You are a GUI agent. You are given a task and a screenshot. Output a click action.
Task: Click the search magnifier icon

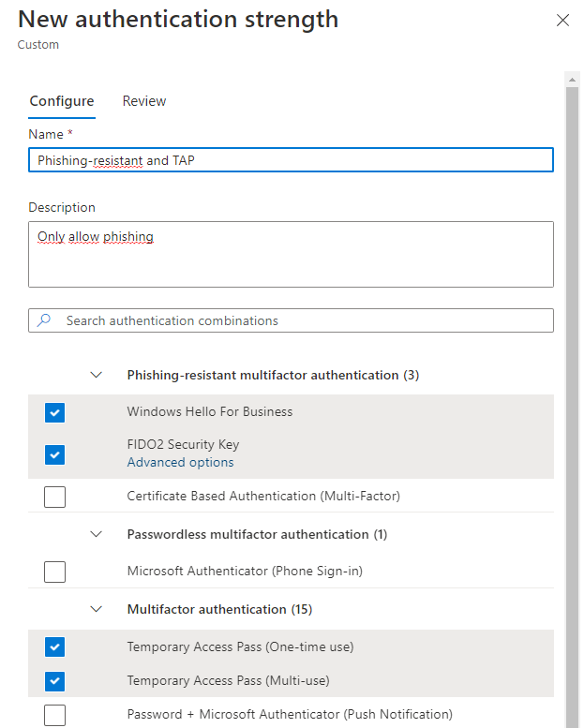click(44, 320)
